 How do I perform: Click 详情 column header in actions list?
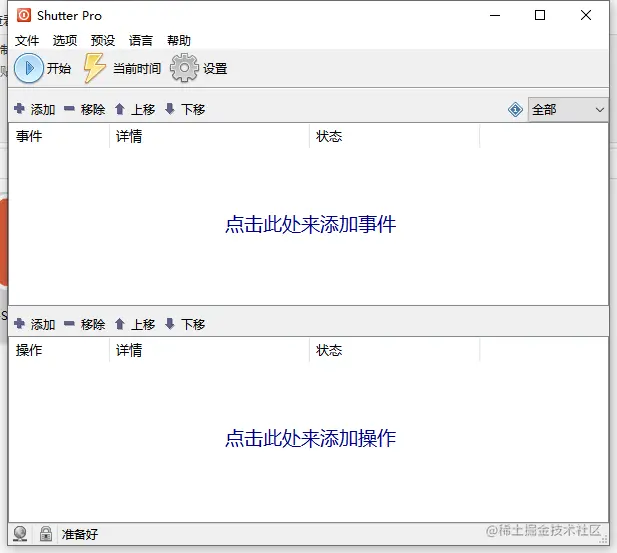coord(209,350)
